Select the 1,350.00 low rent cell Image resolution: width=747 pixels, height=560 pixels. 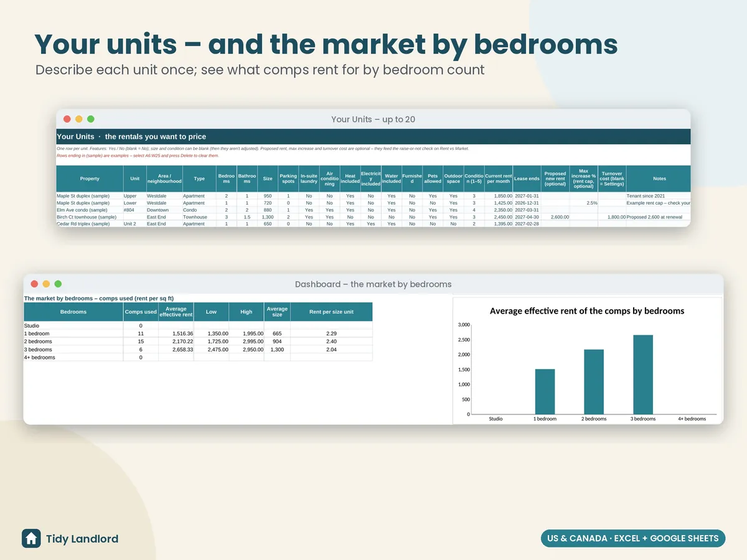point(212,334)
